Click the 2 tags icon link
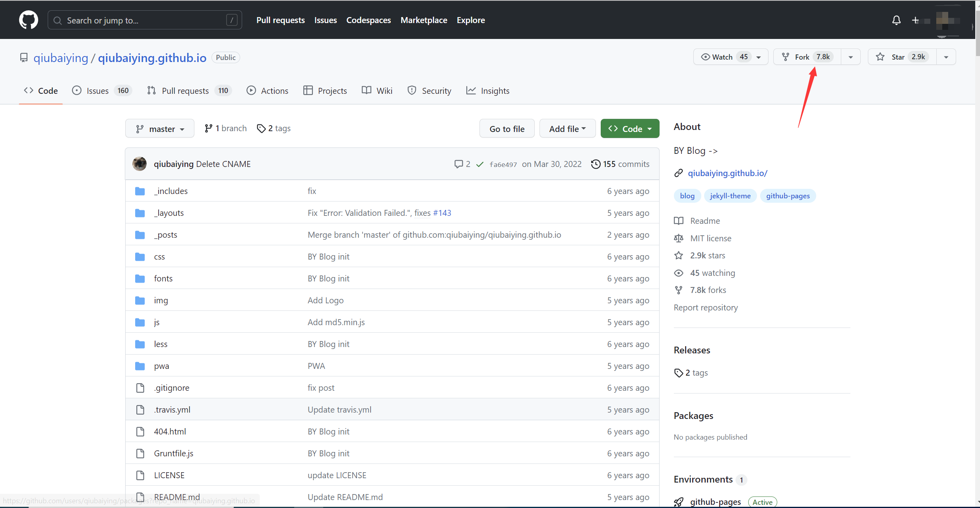 (274, 128)
